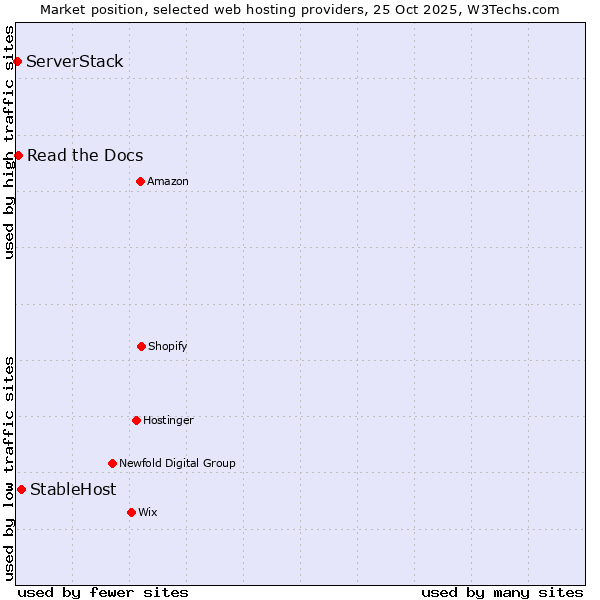600x600 pixels.
Task: Select the Wix data point marker
Action: coord(131,512)
